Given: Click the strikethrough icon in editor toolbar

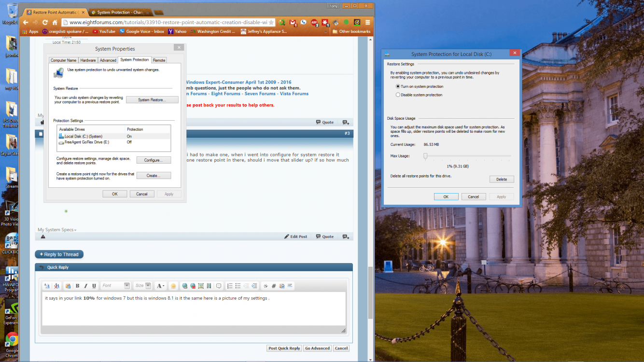Looking at the screenshot, I should point(266,286).
